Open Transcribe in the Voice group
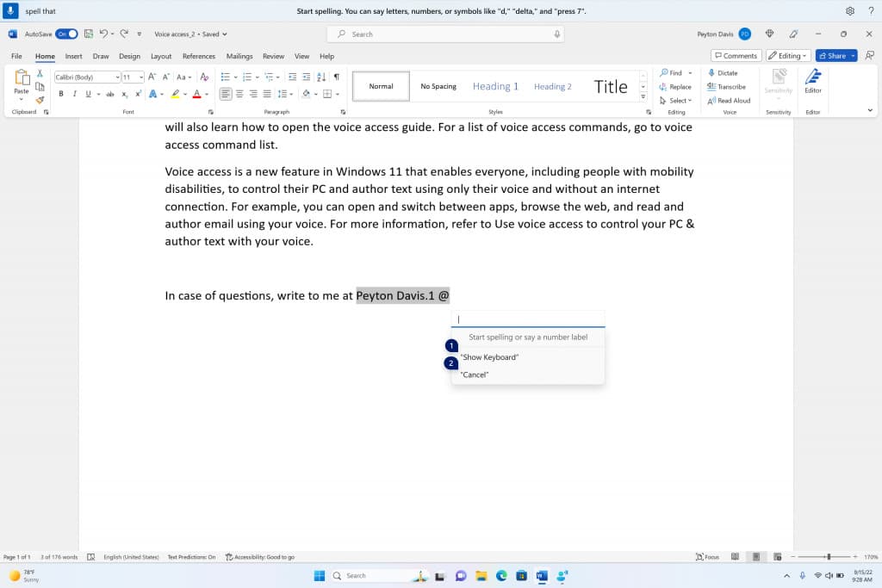 pyautogui.click(x=729, y=88)
